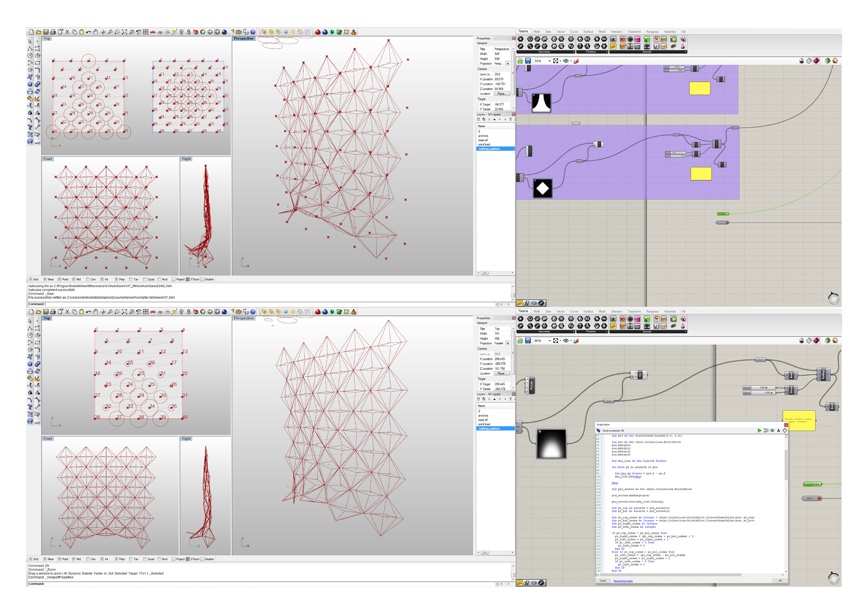The height and width of the screenshot is (614, 868).
Task: Click font A icon in Script Editor
Action: click(778, 431)
